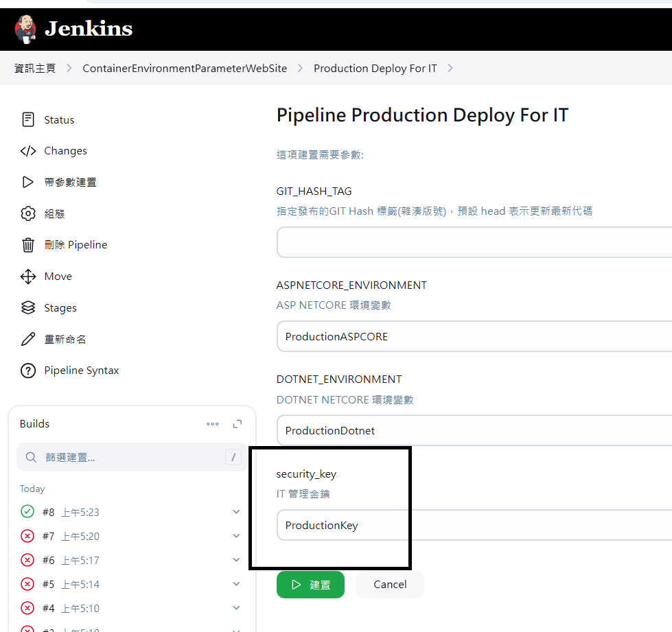Click the security_key parameter label
The height and width of the screenshot is (632, 672).
coord(306,474)
